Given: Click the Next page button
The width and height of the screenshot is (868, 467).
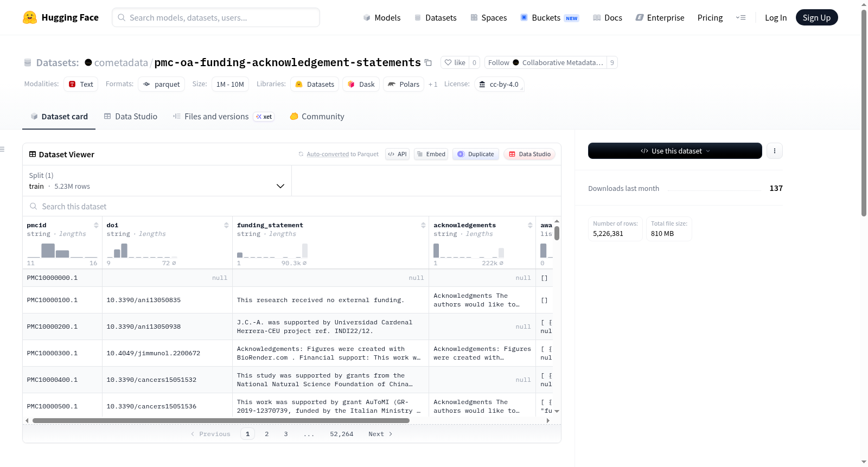Looking at the screenshot, I should pos(380,434).
